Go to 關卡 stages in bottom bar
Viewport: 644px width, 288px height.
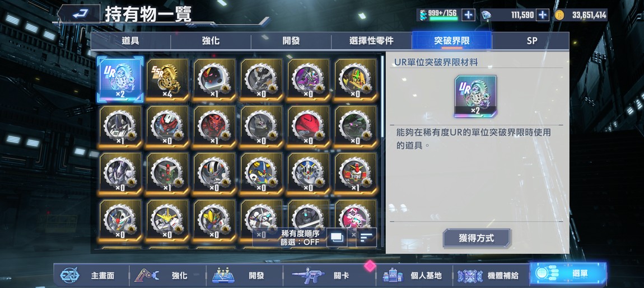pos(329,275)
